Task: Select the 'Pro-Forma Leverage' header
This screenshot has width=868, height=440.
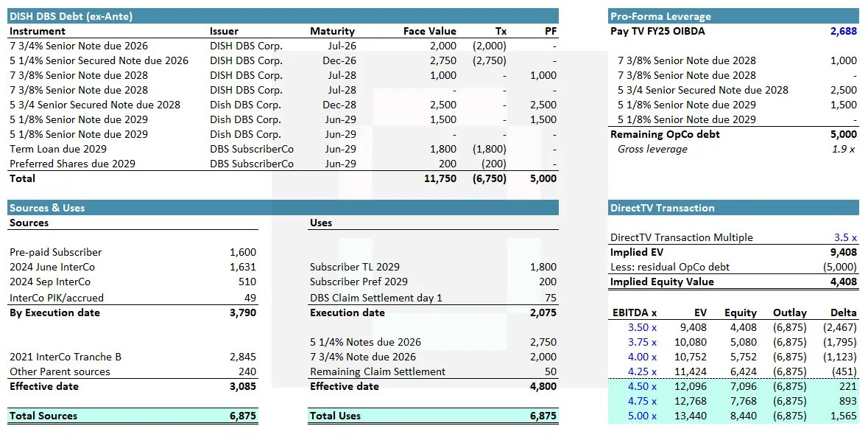Action: click(x=733, y=16)
